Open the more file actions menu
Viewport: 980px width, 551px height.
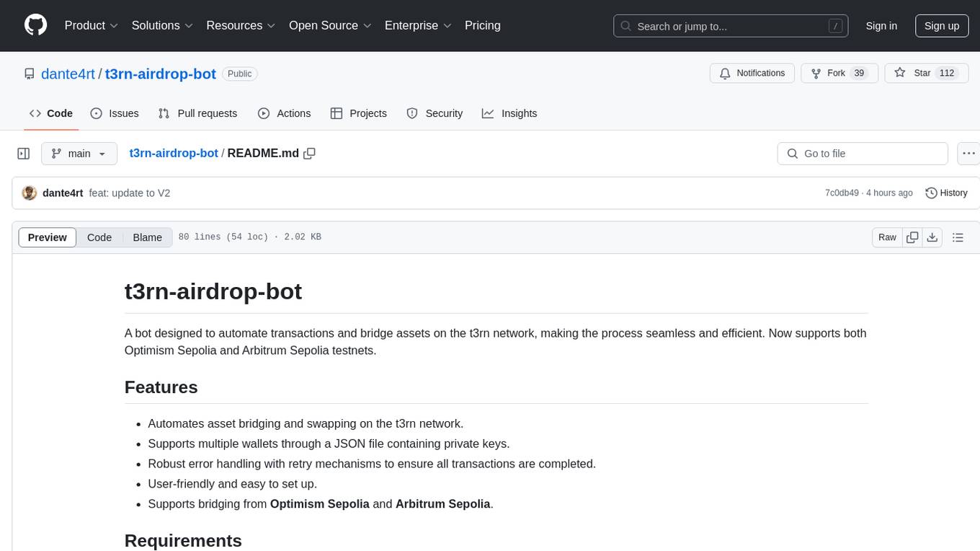pos(968,154)
